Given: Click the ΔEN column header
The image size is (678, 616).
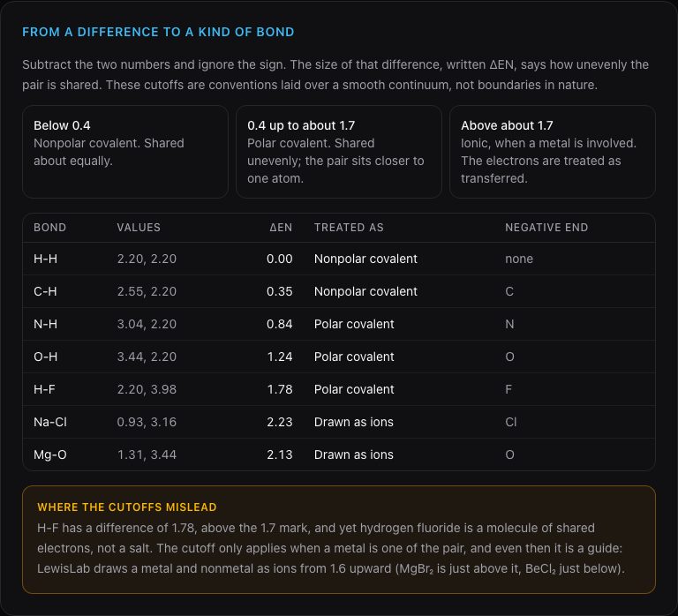Looking at the screenshot, I should click(x=281, y=228).
